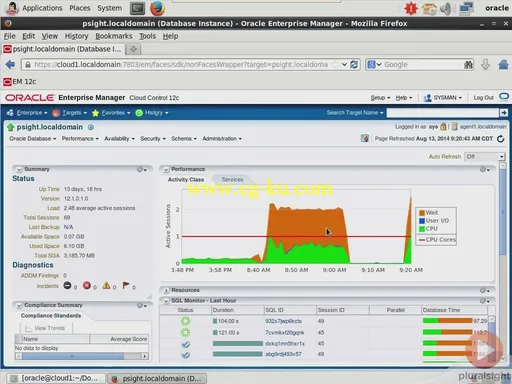512x384 pixels.
Task: Open the Setup menu
Action: pyautogui.click(x=380, y=98)
